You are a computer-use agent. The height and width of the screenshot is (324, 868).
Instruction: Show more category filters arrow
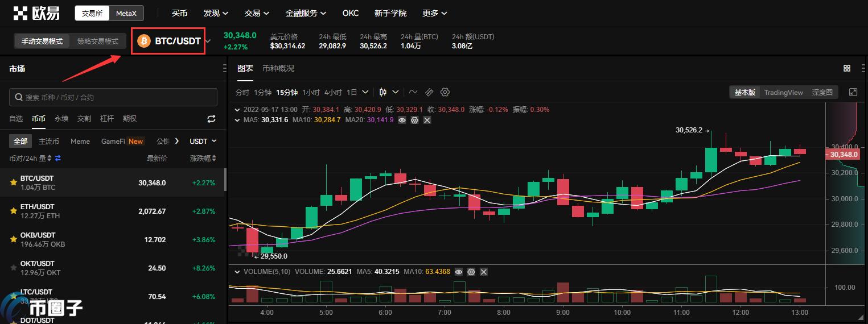tap(177, 141)
